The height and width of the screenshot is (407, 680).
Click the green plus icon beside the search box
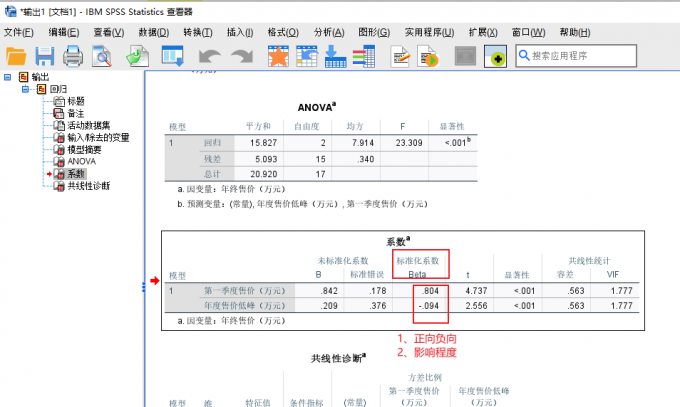point(496,57)
